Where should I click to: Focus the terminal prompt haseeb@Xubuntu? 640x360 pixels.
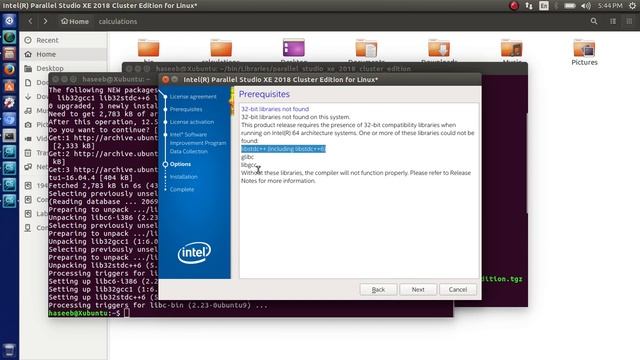tap(84, 313)
